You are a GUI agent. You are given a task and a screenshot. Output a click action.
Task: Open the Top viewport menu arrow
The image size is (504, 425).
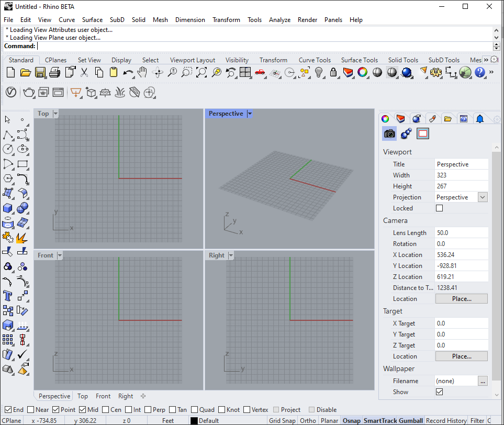click(55, 114)
